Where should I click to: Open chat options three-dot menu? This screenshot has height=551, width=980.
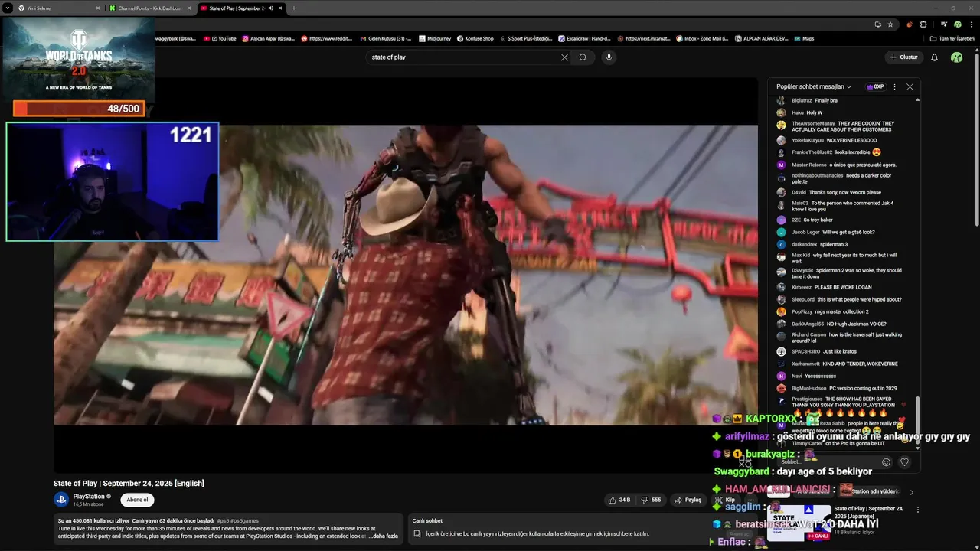coord(894,86)
